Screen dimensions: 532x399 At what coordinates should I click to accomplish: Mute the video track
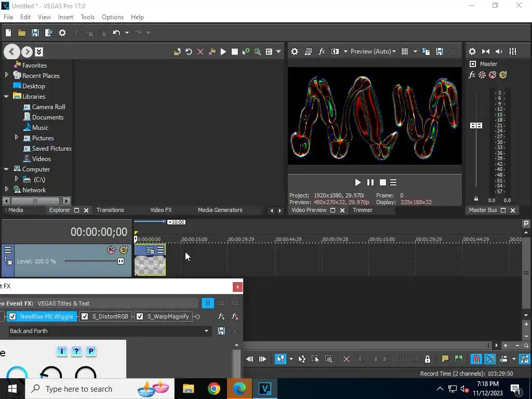(x=111, y=250)
